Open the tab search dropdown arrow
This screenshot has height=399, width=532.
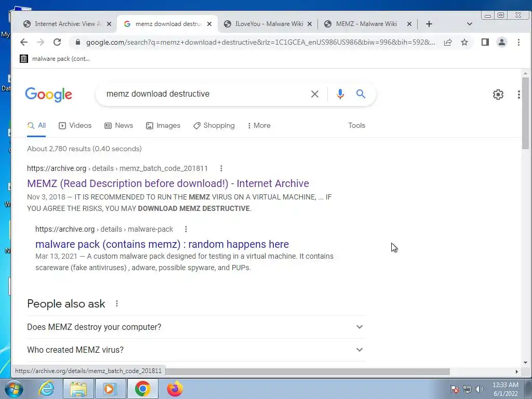point(470,24)
